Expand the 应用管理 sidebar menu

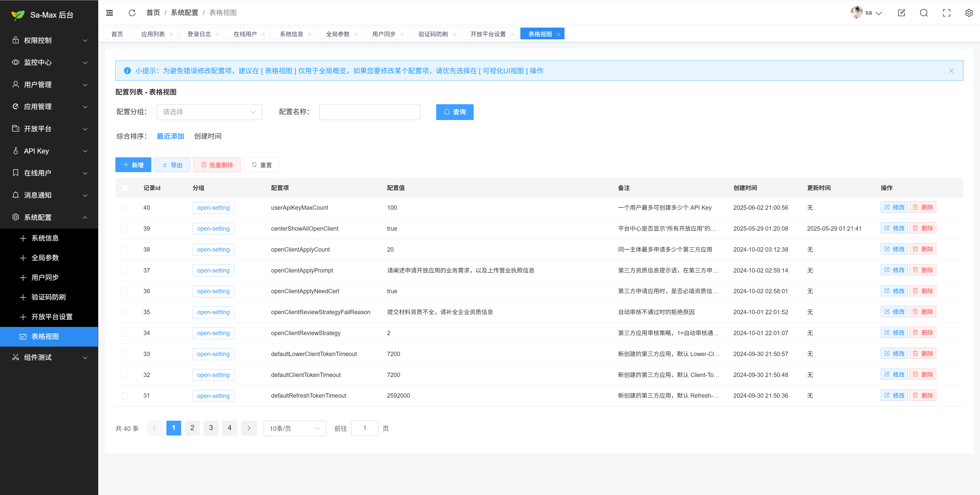(x=49, y=107)
